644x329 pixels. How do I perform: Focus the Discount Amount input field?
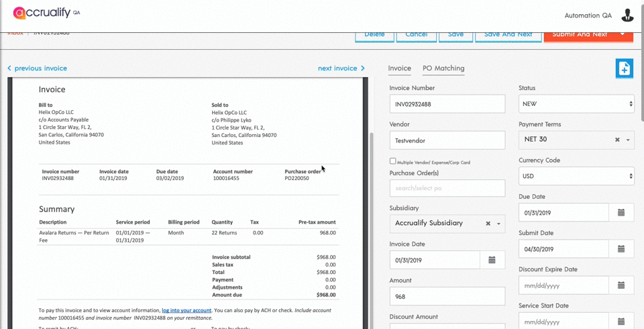click(447, 326)
